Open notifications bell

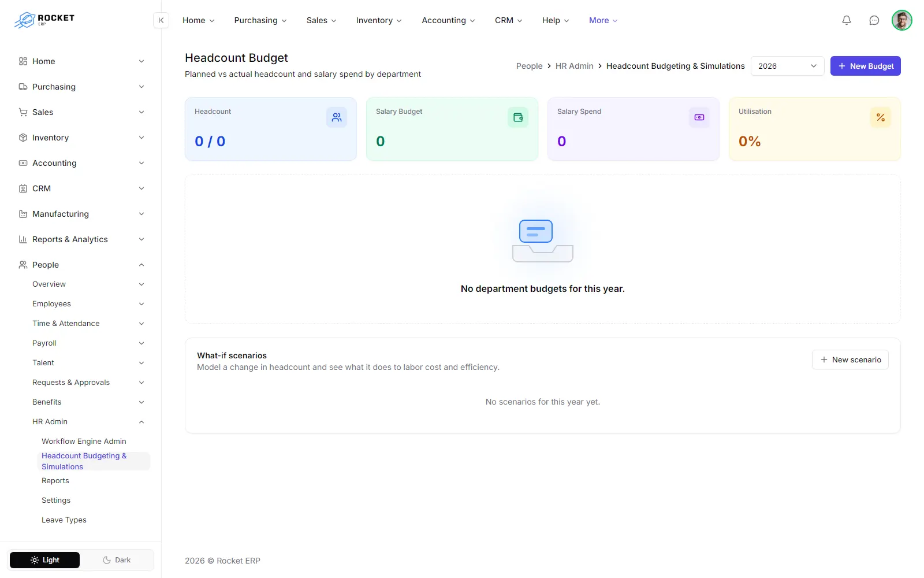coord(847,20)
